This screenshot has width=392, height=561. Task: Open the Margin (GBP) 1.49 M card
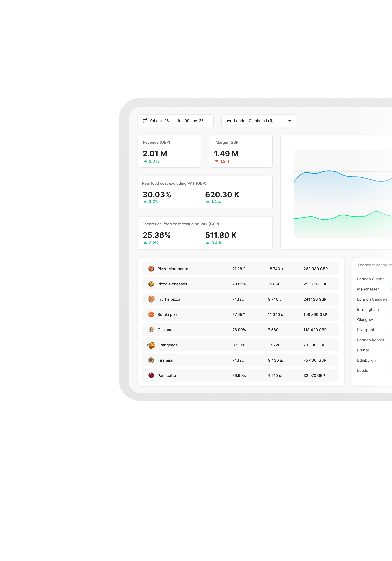(241, 151)
